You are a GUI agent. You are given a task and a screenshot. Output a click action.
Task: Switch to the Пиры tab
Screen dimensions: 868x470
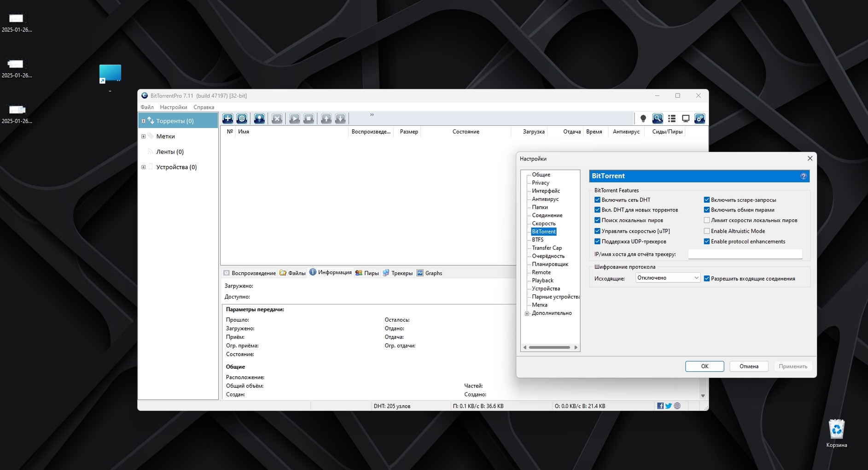click(x=367, y=273)
